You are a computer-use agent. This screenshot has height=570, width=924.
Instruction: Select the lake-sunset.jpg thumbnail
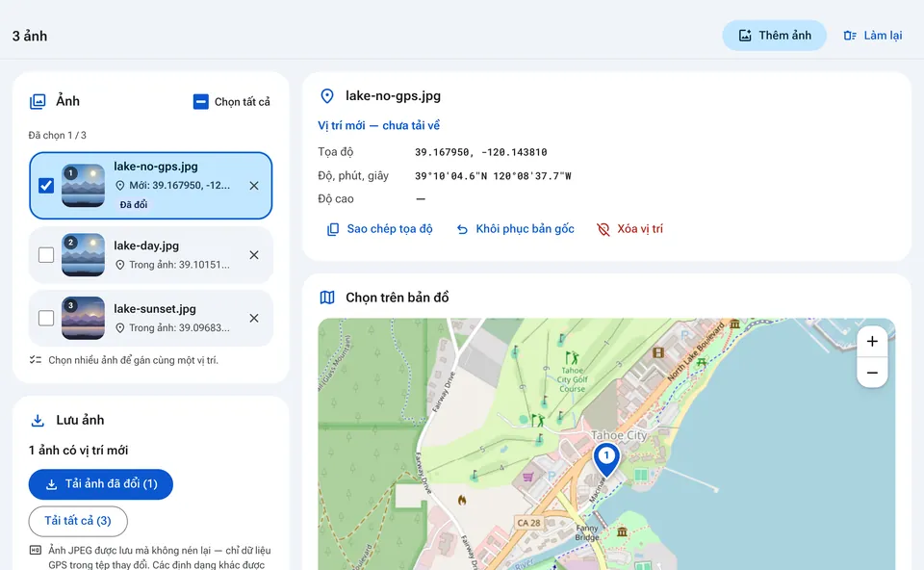point(83,319)
